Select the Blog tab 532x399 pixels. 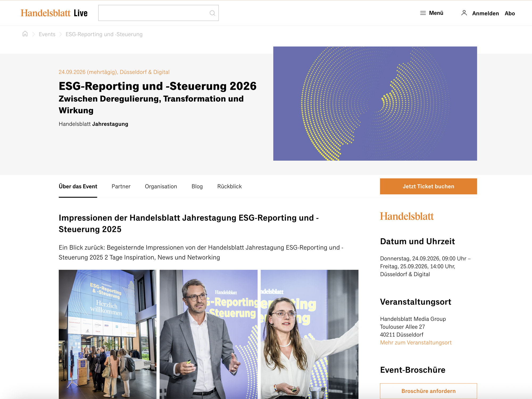[x=197, y=186]
